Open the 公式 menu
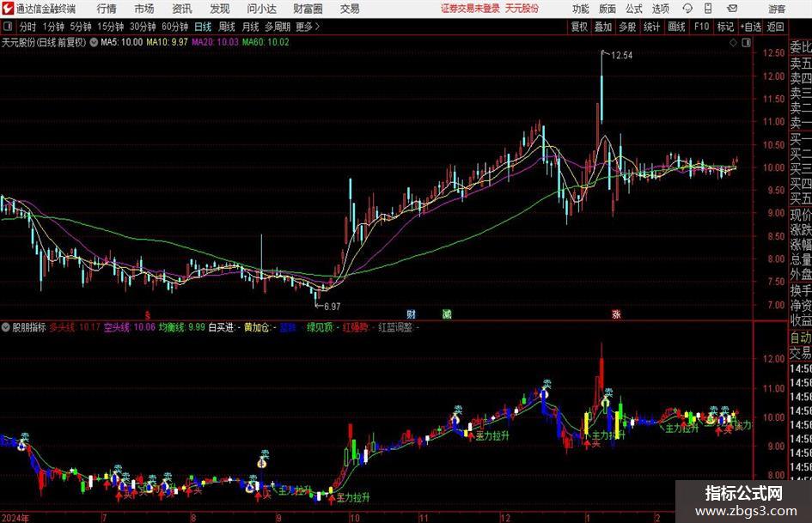 click(x=633, y=9)
